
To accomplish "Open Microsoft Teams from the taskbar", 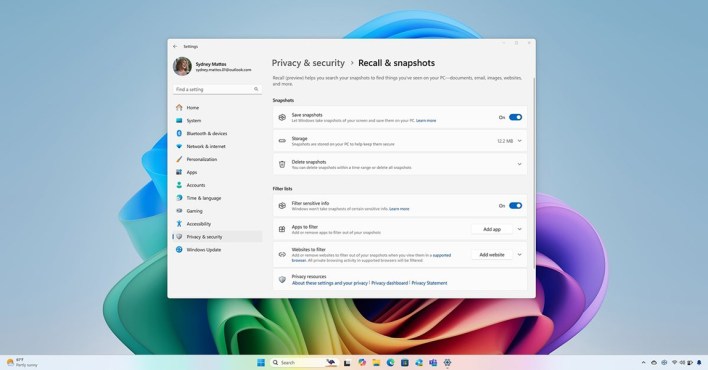I will tap(433, 362).
